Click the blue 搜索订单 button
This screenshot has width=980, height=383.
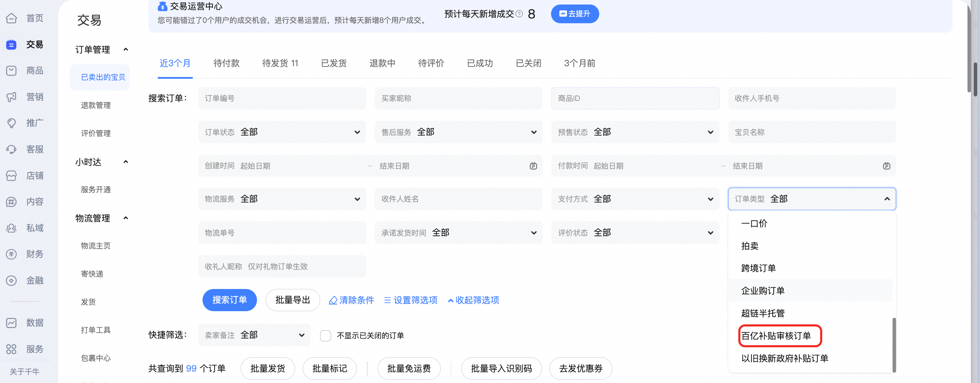tap(230, 300)
